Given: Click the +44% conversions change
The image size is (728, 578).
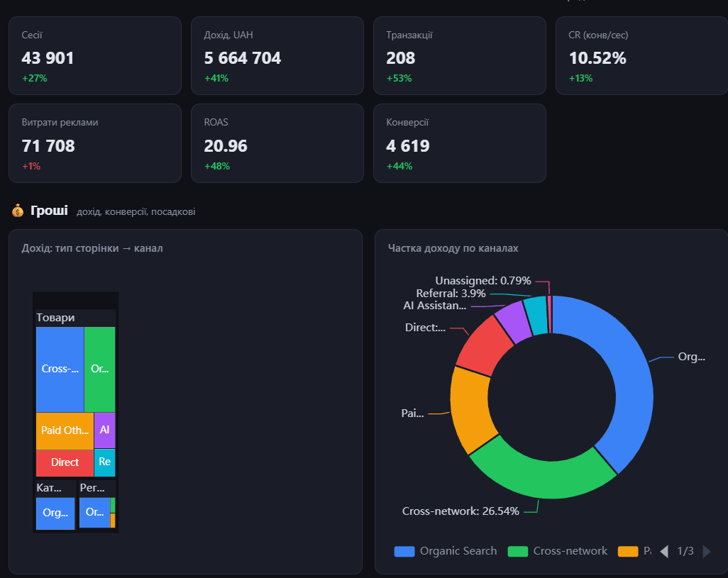Looking at the screenshot, I should click(x=399, y=166).
